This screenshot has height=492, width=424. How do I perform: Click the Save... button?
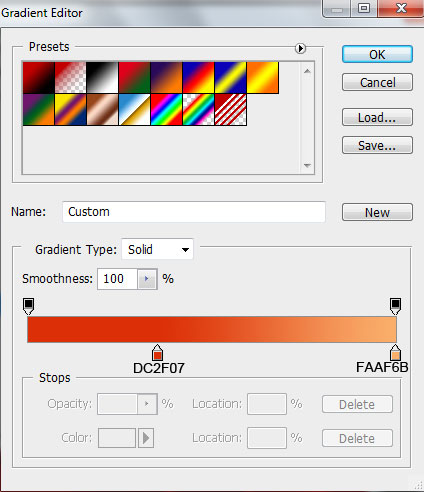[377, 145]
